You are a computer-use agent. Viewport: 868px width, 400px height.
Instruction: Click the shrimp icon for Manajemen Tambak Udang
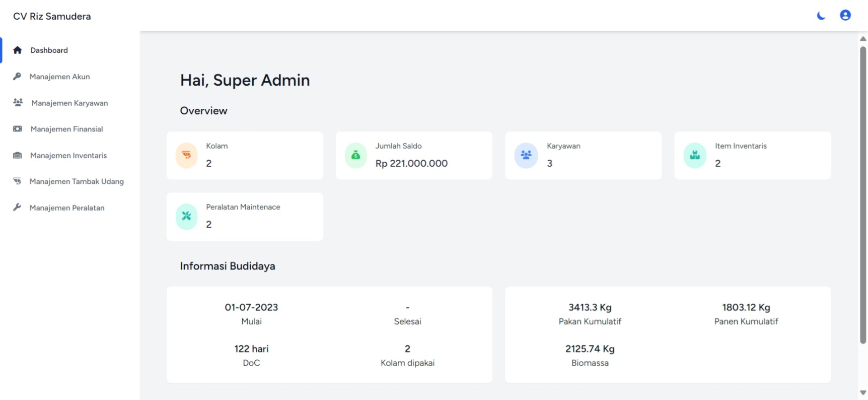coord(17,181)
